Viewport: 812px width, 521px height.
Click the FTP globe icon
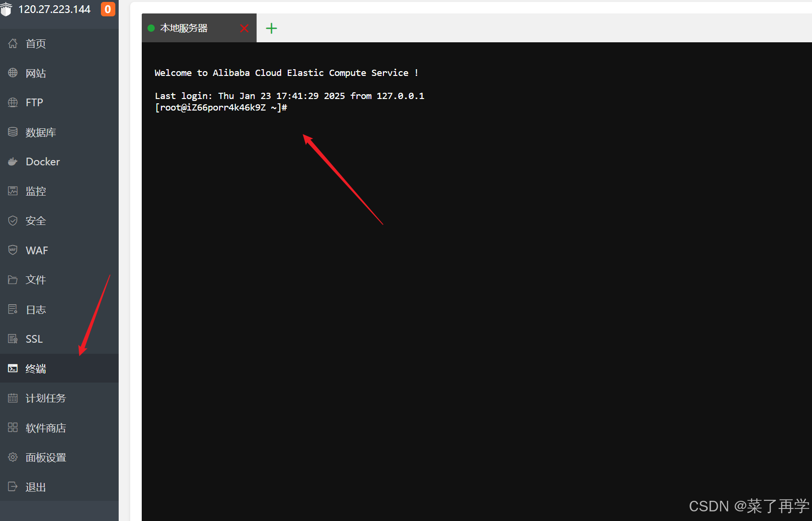[13, 102]
